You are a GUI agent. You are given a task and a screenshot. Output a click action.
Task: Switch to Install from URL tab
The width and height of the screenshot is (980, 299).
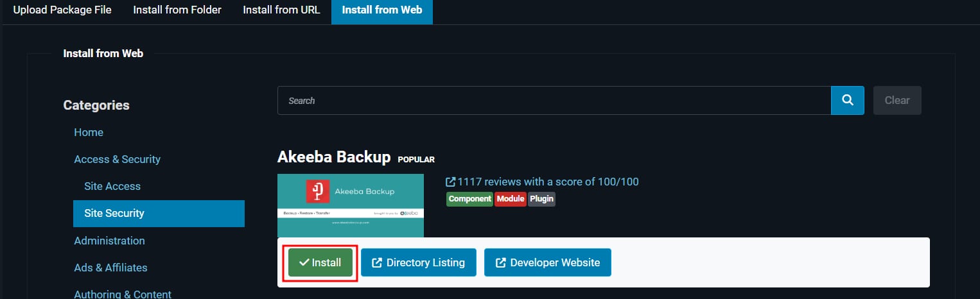click(281, 10)
